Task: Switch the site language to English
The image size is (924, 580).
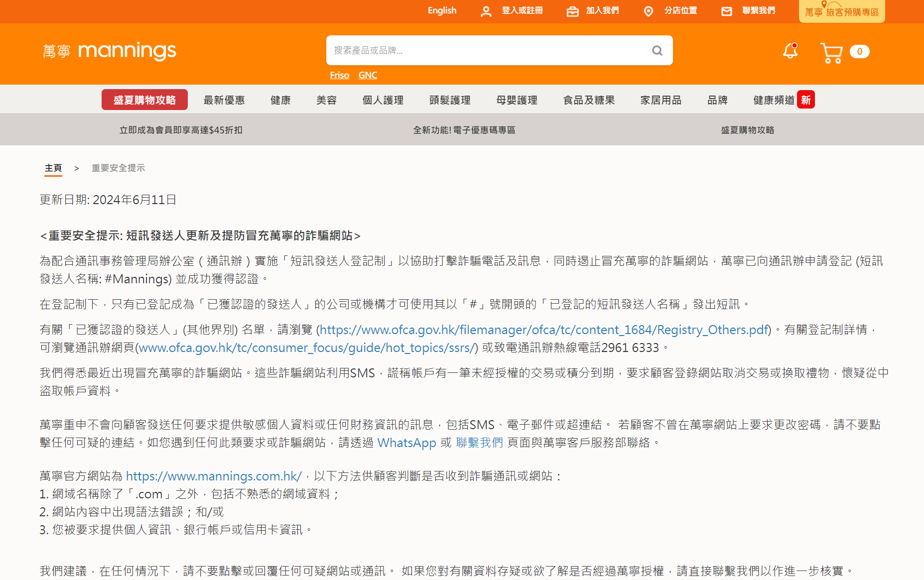Action: point(441,10)
